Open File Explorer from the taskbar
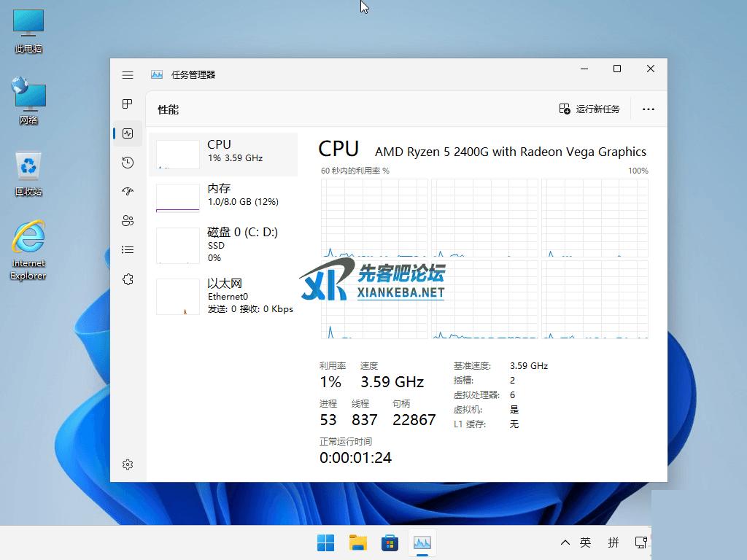The width and height of the screenshot is (747, 560). click(x=357, y=542)
